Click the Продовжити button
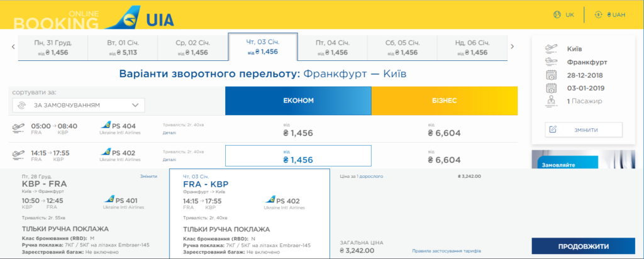The image size is (644, 259). click(x=583, y=246)
